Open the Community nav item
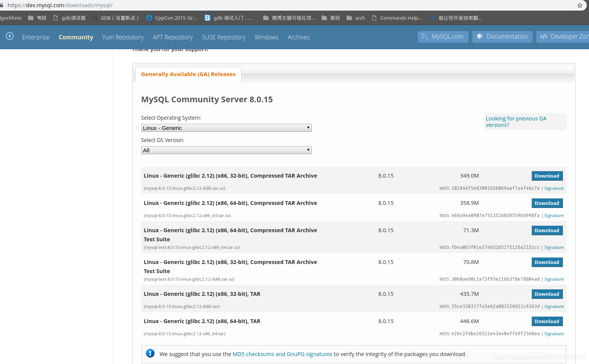 click(x=76, y=37)
